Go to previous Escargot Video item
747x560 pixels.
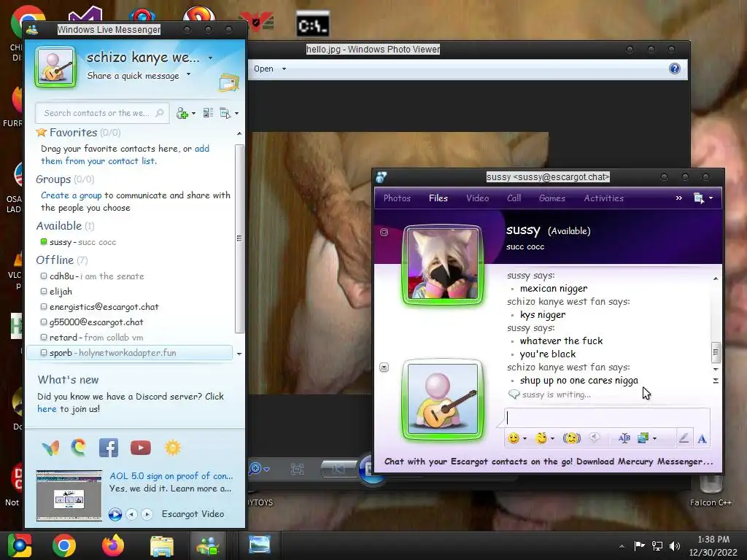(131, 514)
